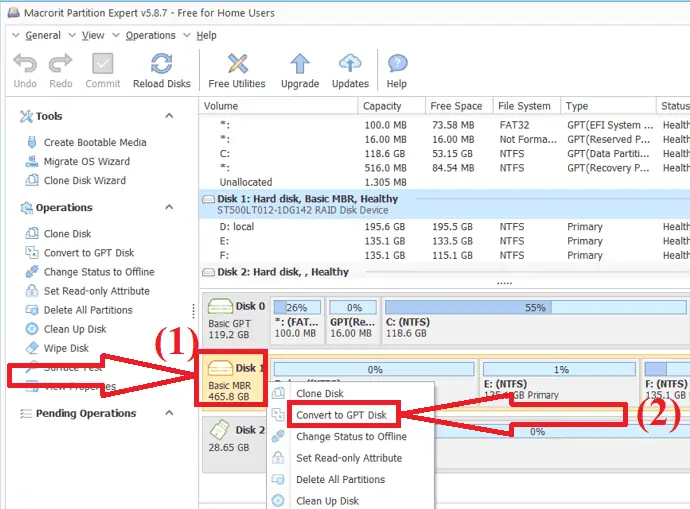Click the sidebar Convert to GPT Disk icon
This screenshot has width=690, height=509.
pyautogui.click(x=32, y=253)
